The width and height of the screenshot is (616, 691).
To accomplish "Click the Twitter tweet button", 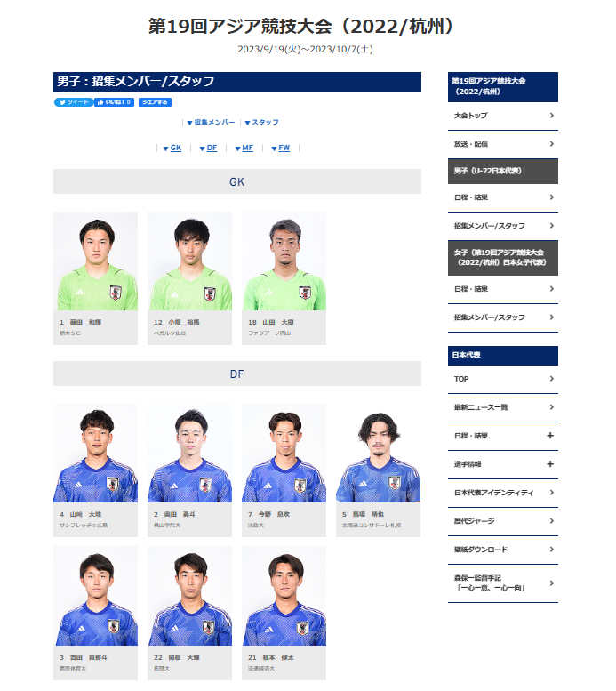I will coord(74,103).
